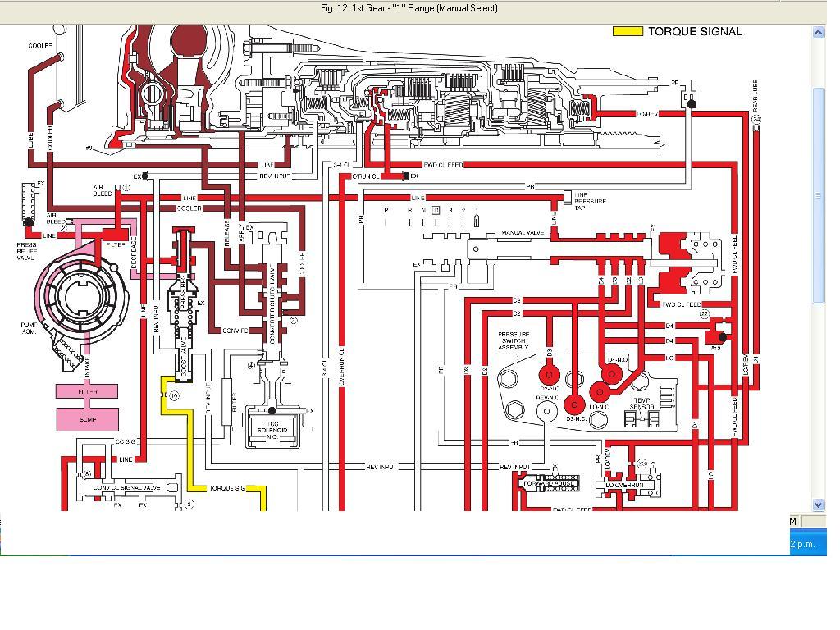840x630 pixels.
Task: Click the Lo Overrun valve
Action: [625, 485]
